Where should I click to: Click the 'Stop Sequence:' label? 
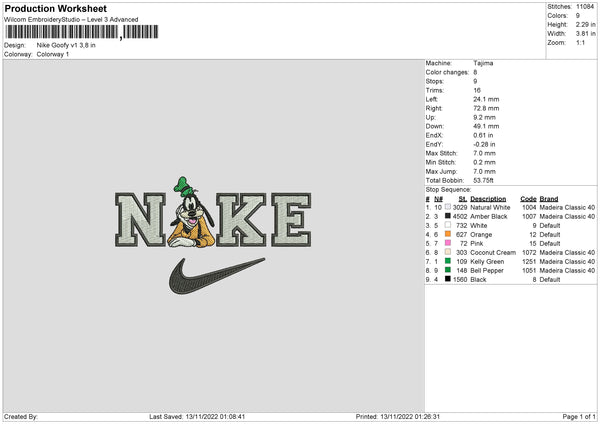(448, 190)
